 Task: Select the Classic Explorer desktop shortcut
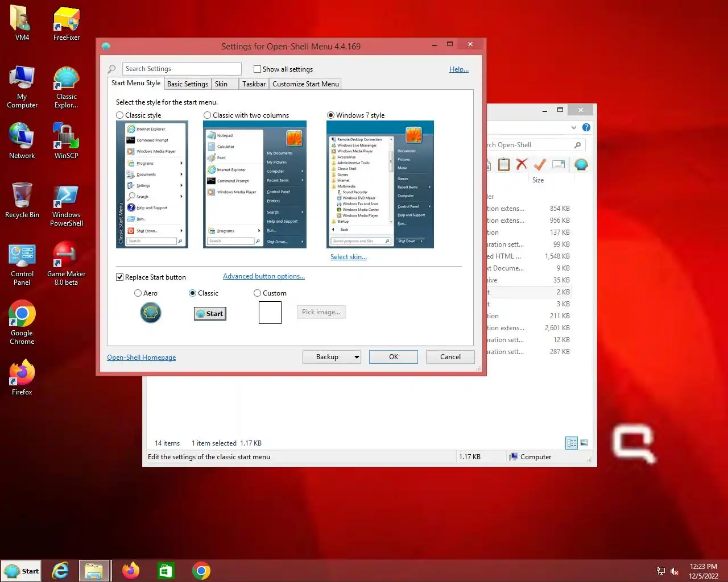tap(66, 86)
